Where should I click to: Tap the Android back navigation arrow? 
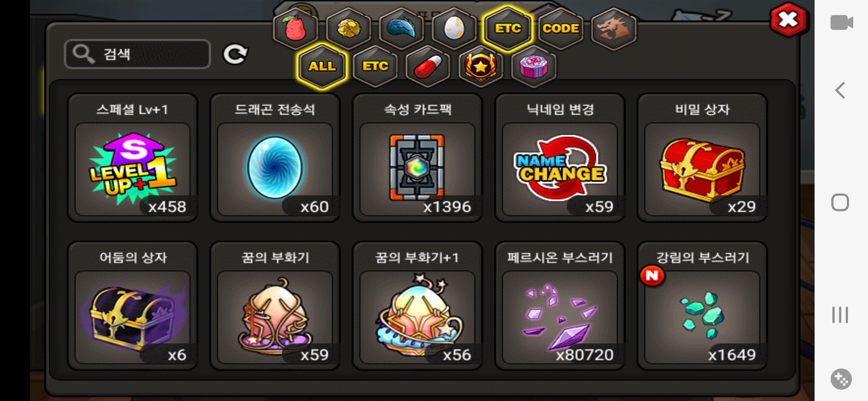click(x=840, y=90)
